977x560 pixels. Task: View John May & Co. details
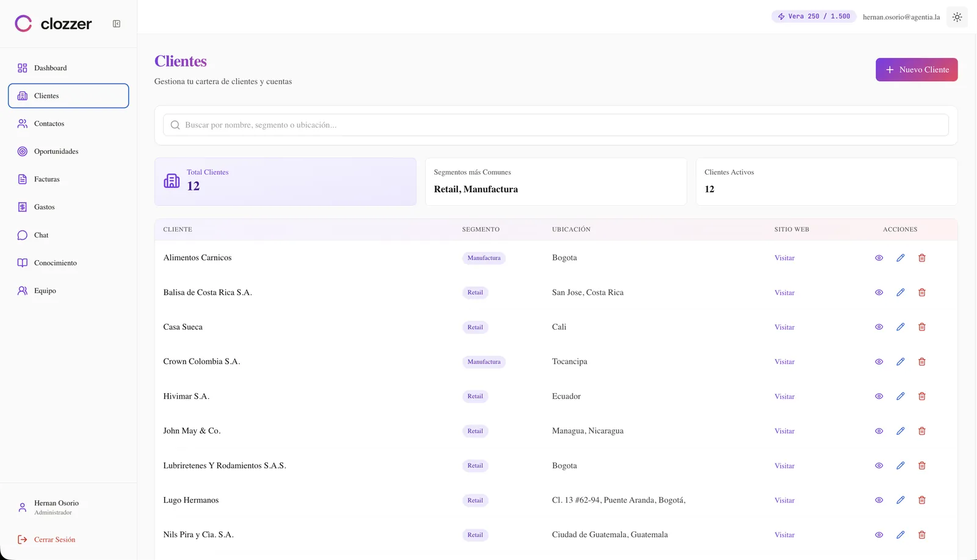pyautogui.click(x=879, y=431)
